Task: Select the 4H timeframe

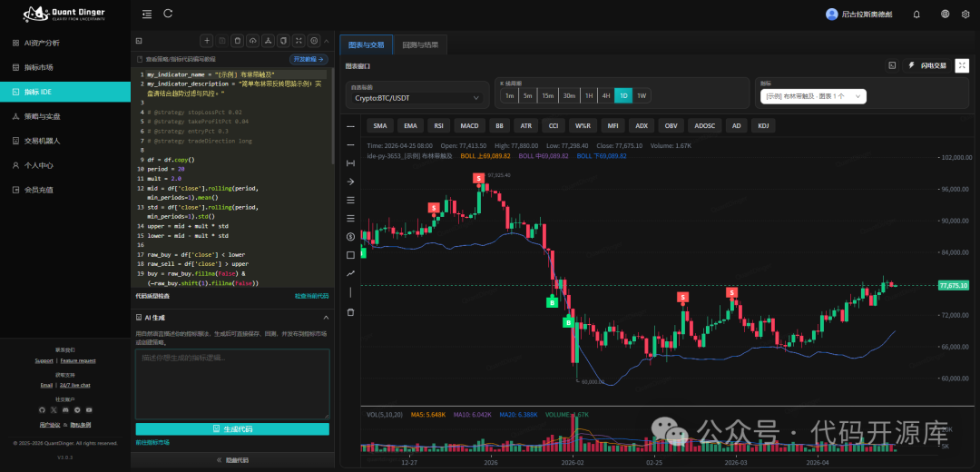Action: 605,95
